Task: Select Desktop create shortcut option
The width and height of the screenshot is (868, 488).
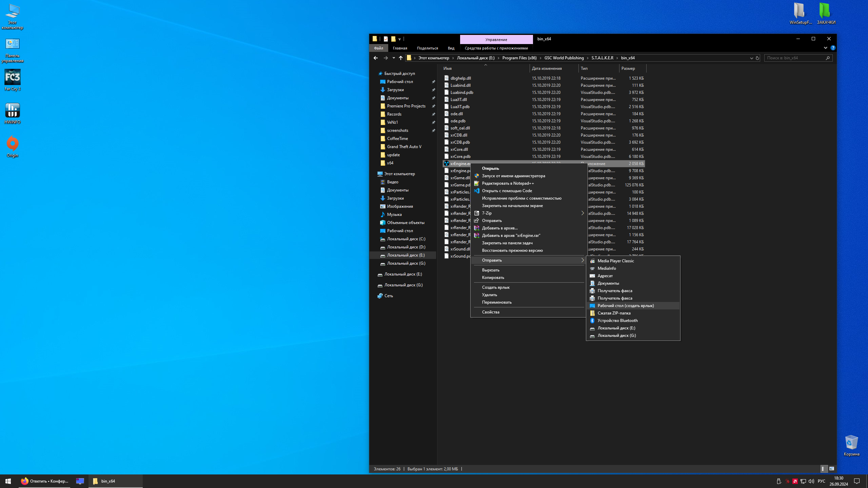Action: [626, 306]
